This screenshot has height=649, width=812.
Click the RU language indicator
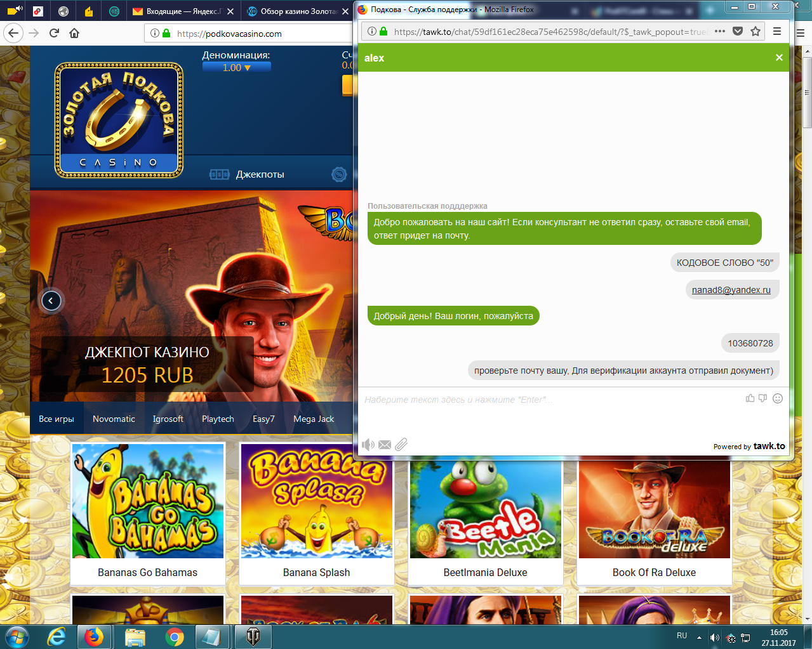(682, 636)
